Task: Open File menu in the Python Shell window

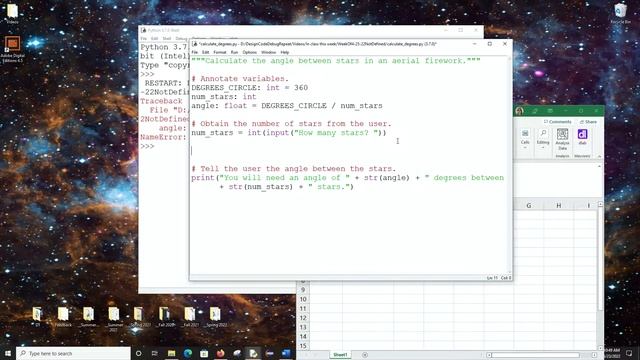Action: (x=143, y=38)
